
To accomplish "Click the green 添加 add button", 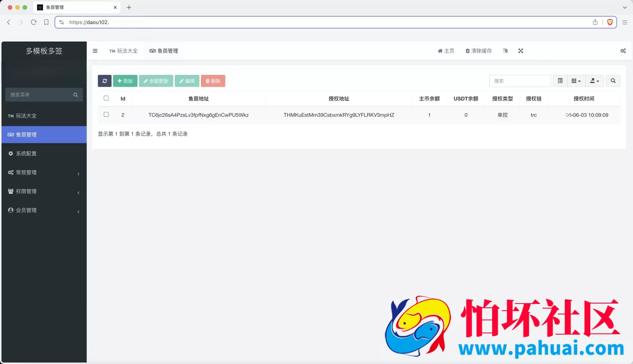I will click(x=125, y=81).
